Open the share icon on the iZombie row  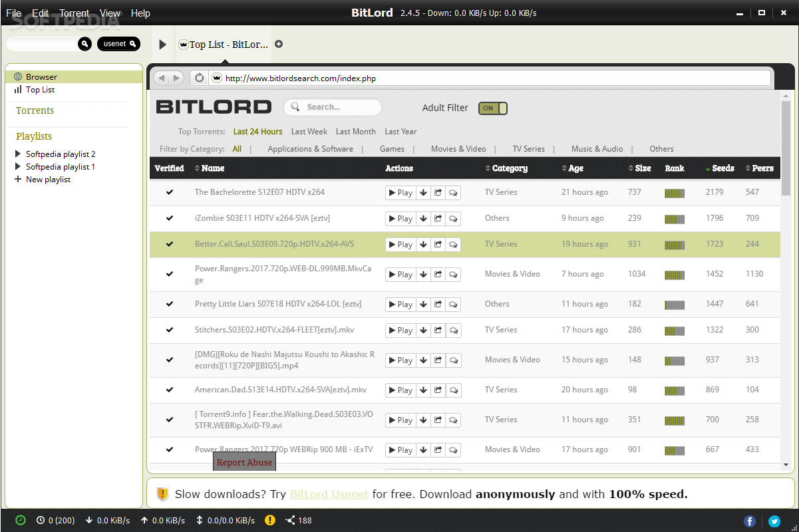pyautogui.click(x=438, y=218)
